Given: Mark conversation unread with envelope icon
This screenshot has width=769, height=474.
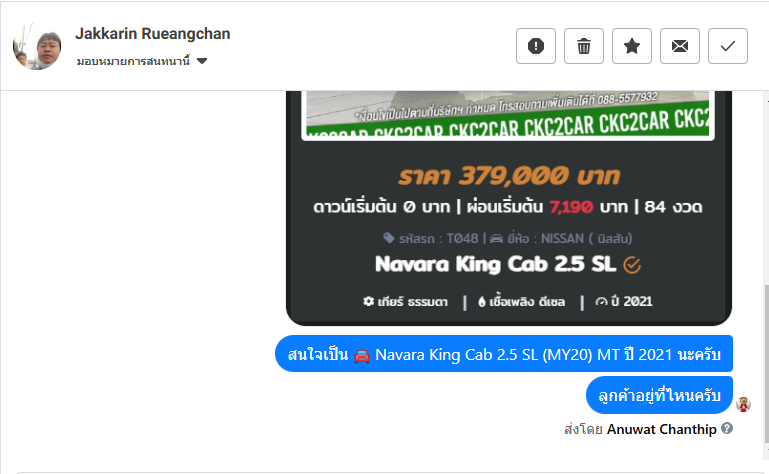Looking at the screenshot, I should pyautogui.click(x=680, y=46).
